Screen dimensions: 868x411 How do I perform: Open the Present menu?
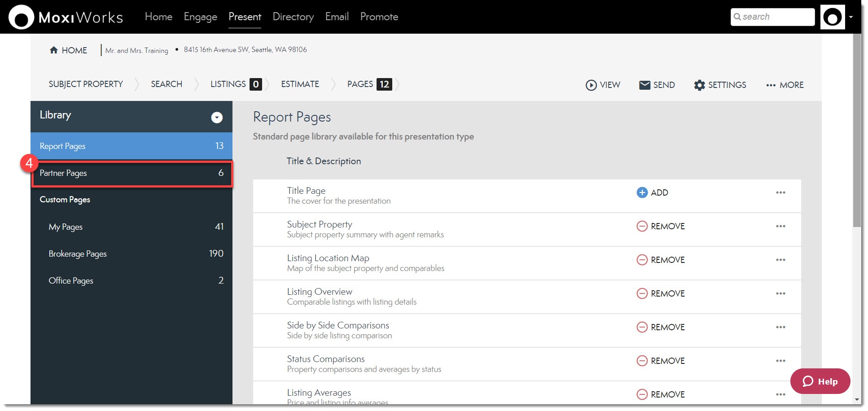coord(245,17)
